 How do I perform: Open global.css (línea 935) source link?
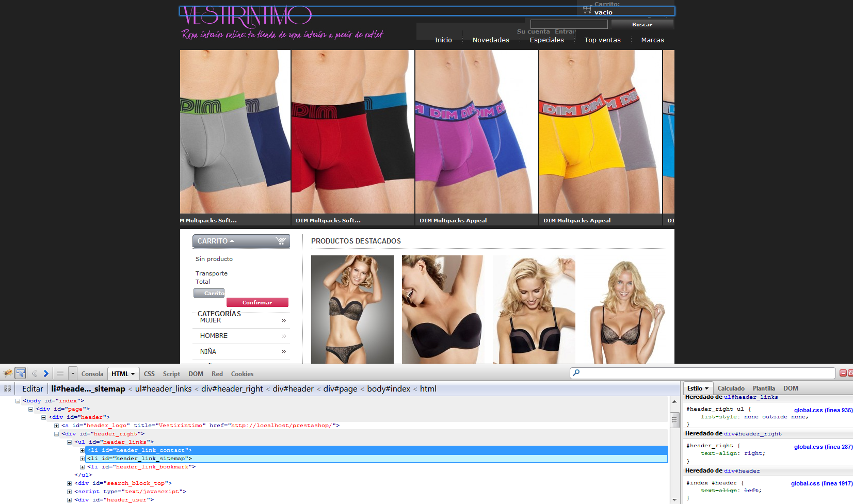pyautogui.click(x=823, y=411)
